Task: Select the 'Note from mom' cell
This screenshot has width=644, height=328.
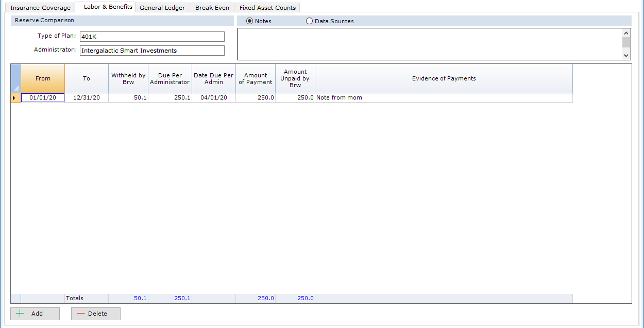Action: [444, 97]
